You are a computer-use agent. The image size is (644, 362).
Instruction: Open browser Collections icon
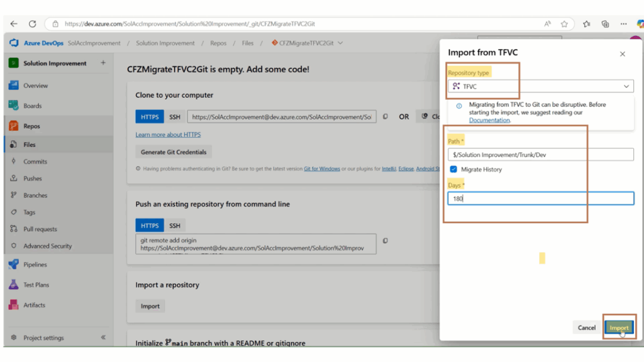[606, 24]
